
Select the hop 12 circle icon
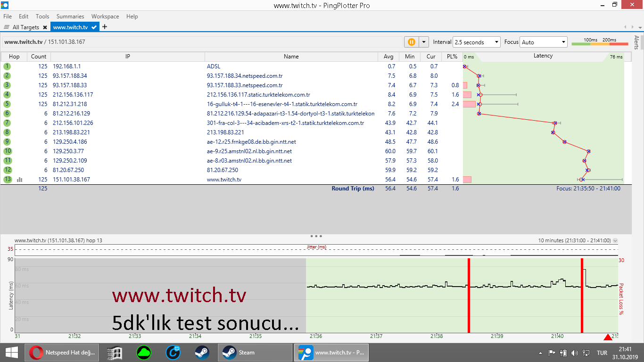8,170
